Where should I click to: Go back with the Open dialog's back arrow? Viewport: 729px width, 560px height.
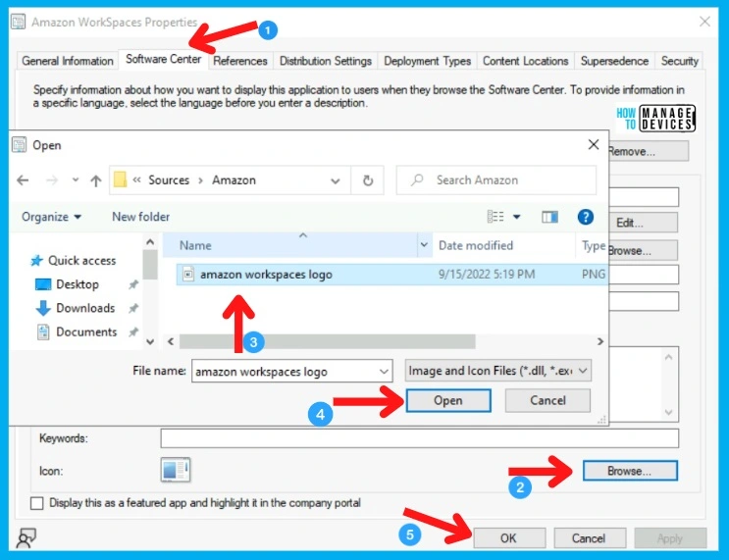23,180
